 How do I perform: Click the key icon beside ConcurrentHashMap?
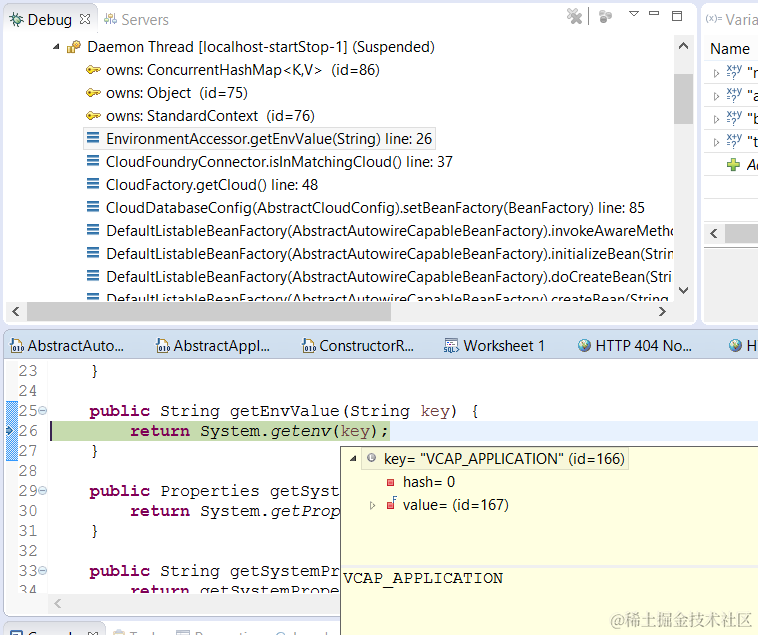coord(93,70)
